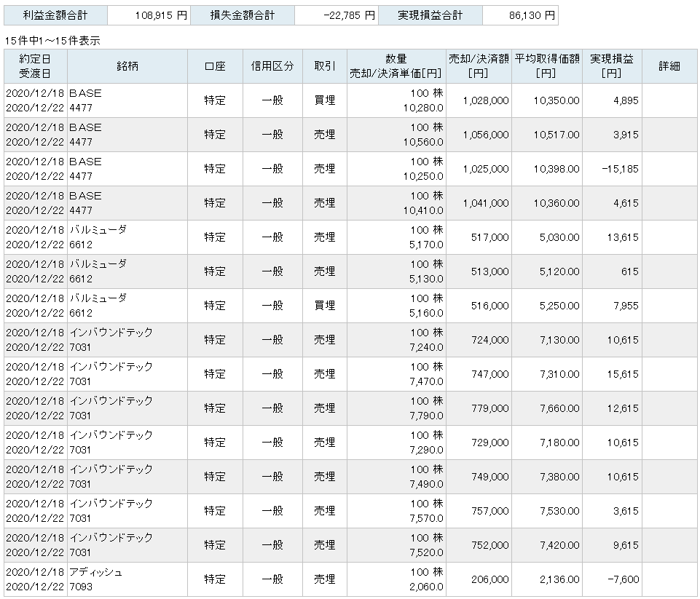The image size is (700, 599).
Task: Click the settlement amount 724,000 cell
Action: 479,340
